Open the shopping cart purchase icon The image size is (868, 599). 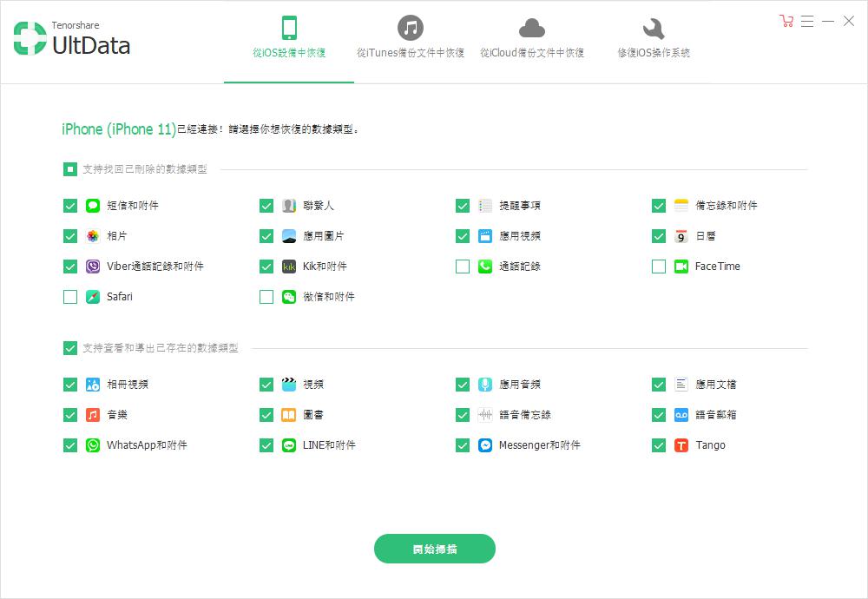tap(786, 21)
